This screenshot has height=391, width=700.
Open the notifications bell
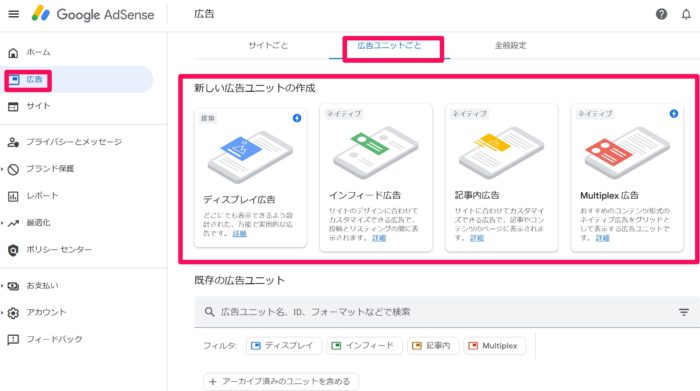[686, 14]
